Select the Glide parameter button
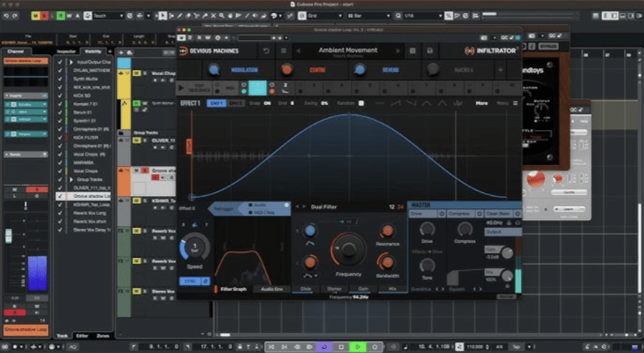This screenshot has height=353, width=644. tap(306, 289)
